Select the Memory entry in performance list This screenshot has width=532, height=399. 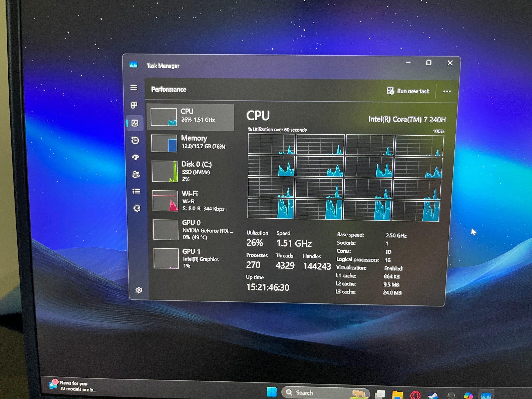coord(191,143)
